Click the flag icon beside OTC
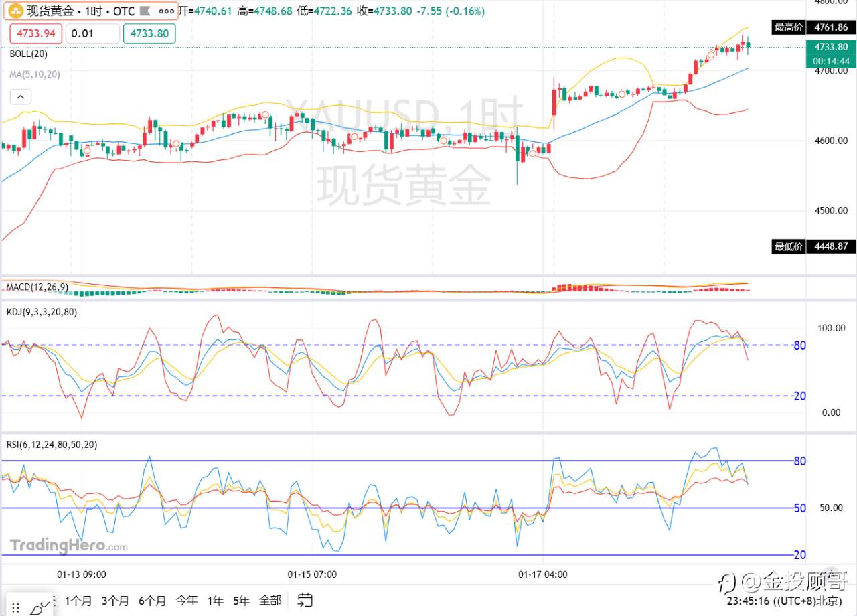Viewport: 857px width, 616px height. point(146,11)
